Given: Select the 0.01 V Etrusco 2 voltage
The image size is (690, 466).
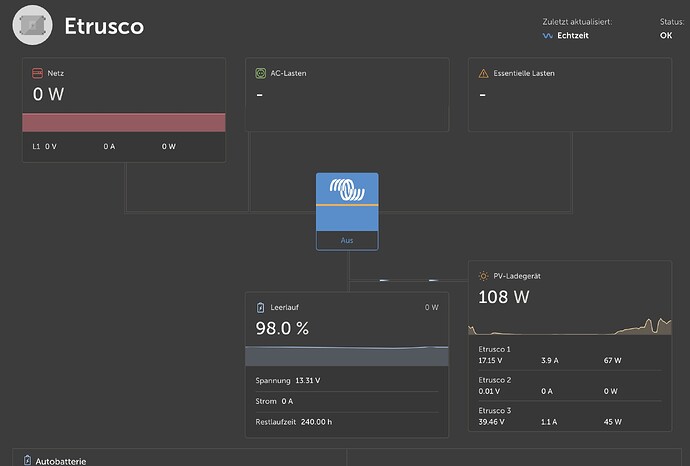Looking at the screenshot, I should (x=489, y=391).
